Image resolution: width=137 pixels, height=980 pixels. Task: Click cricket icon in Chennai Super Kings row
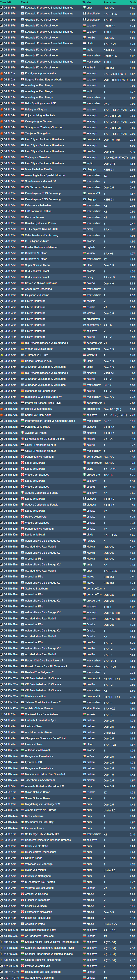click(2, 954)
